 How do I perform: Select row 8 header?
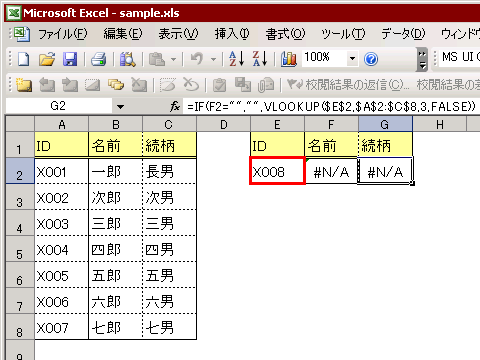20,327
